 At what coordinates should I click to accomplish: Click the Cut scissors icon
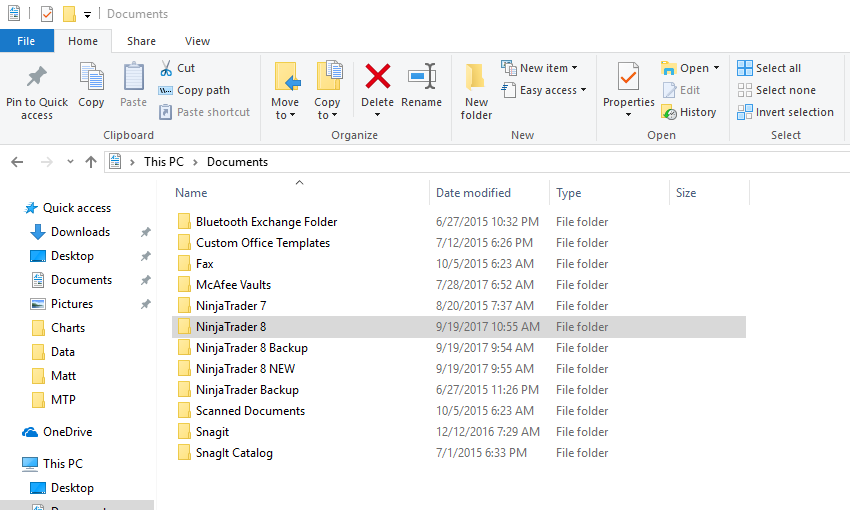coord(166,68)
